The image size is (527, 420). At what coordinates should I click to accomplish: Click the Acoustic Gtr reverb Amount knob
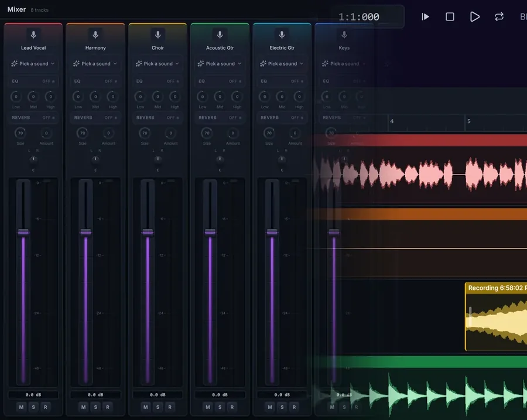pos(232,133)
